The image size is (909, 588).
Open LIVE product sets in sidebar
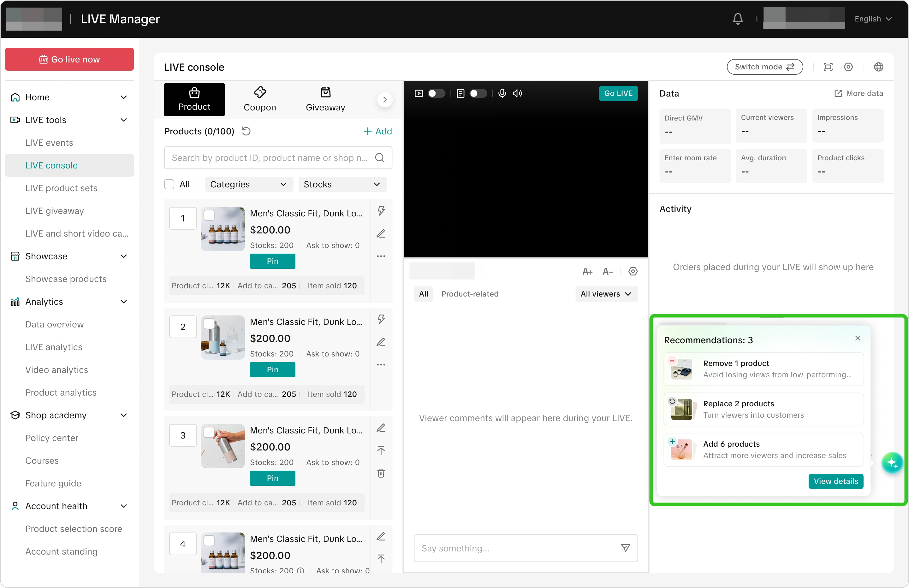61,188
